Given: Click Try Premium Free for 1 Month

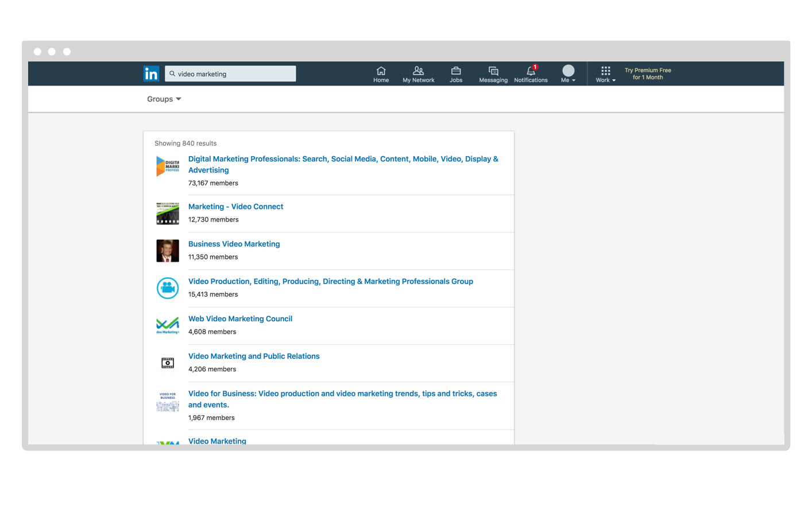Looking at the screenshot, I should tap(648, 74).
